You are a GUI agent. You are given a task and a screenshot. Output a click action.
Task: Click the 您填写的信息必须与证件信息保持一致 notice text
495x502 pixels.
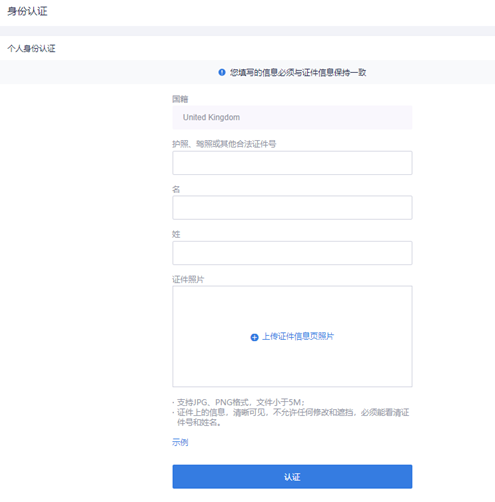coord(298,72)
